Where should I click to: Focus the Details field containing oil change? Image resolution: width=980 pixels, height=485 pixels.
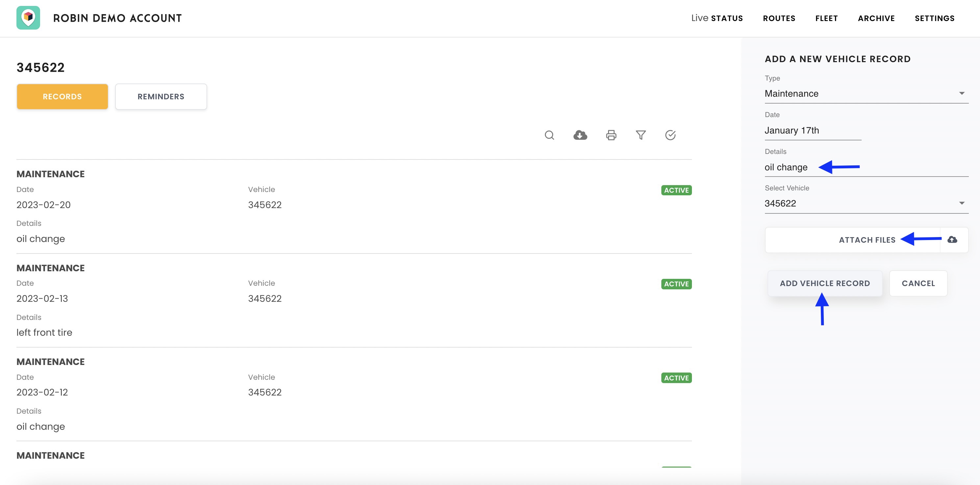click(866, 167)
